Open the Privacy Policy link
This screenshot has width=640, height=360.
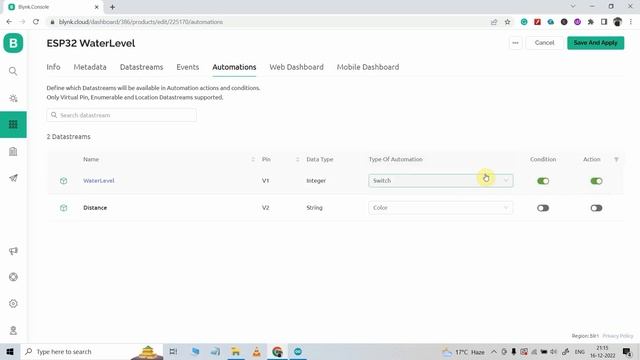tap(618, 336)
